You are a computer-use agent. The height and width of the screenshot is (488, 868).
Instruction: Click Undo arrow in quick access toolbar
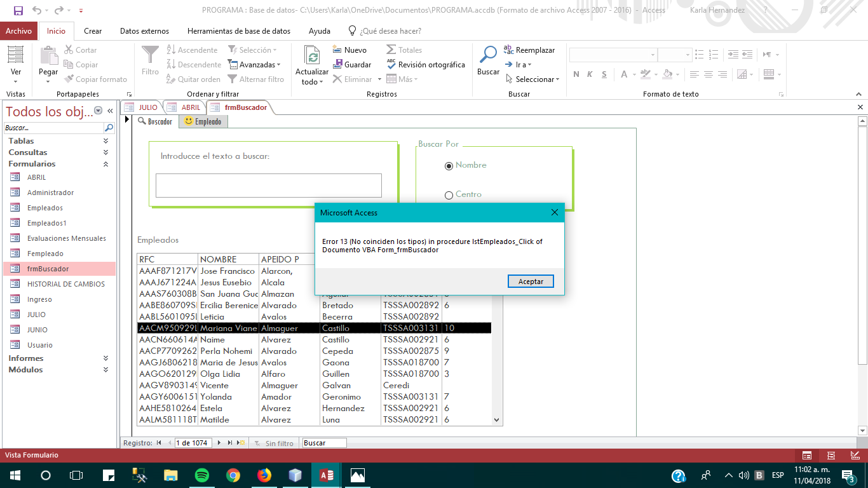[x=37, y=10]
